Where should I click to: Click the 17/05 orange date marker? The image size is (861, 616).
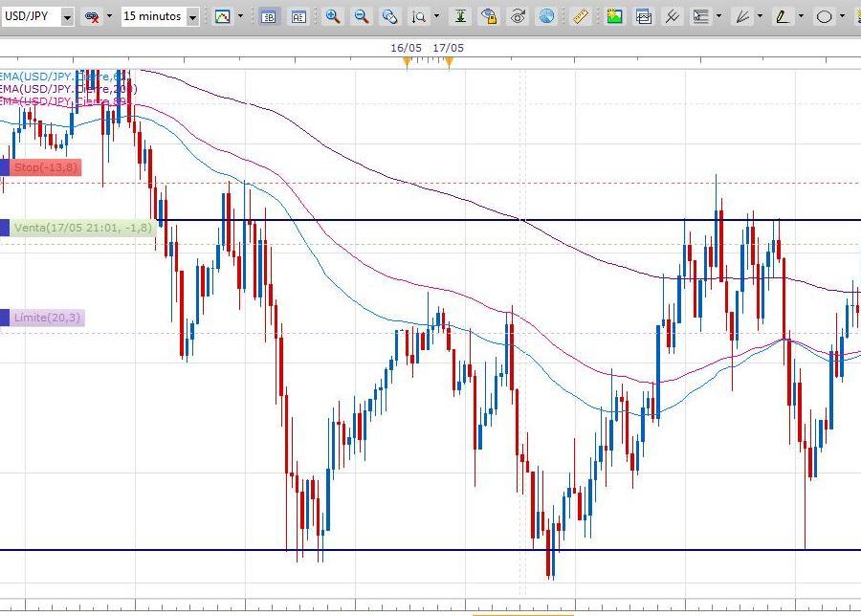click(449, 62)
